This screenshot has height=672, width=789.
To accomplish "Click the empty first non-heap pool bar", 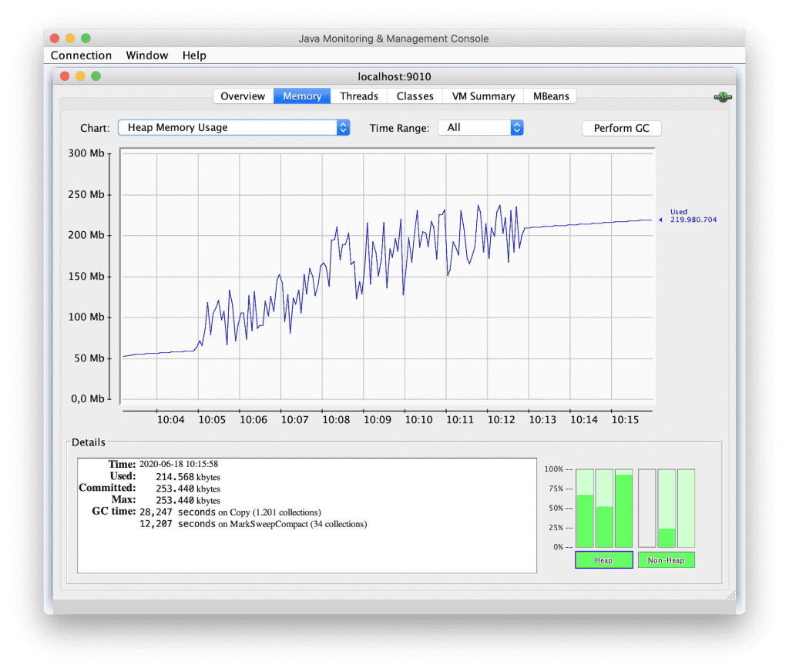I will 647,509.
